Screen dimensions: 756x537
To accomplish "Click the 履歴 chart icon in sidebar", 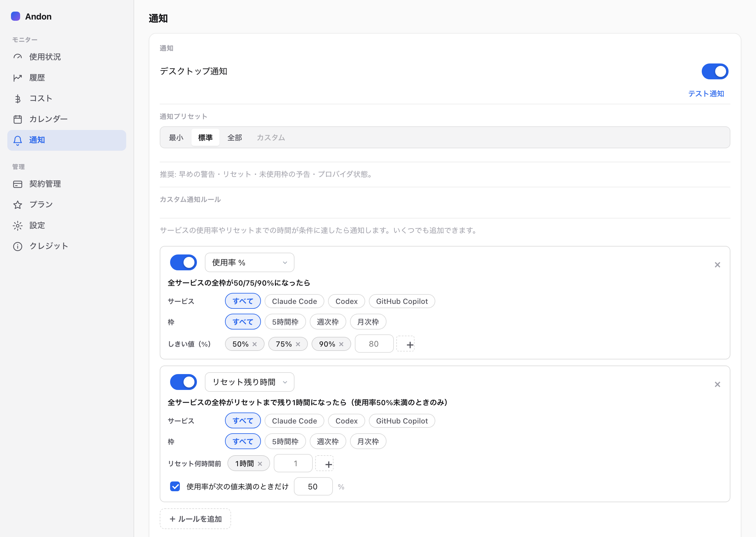I will [17, 78].
